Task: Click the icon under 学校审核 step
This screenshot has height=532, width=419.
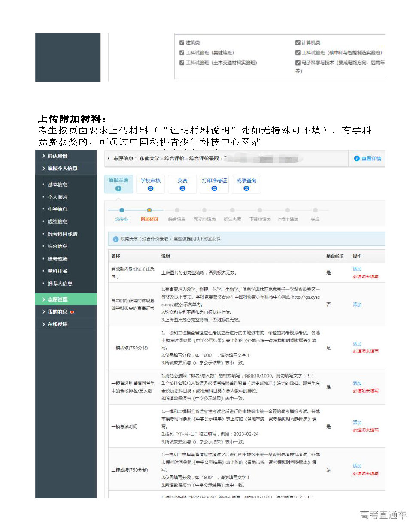Action: tap(150, 189)
